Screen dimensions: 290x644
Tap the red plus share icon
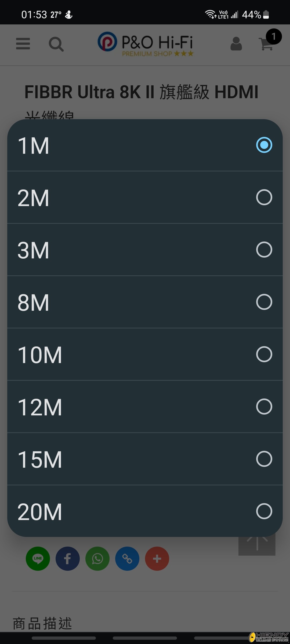click(157, 558)
